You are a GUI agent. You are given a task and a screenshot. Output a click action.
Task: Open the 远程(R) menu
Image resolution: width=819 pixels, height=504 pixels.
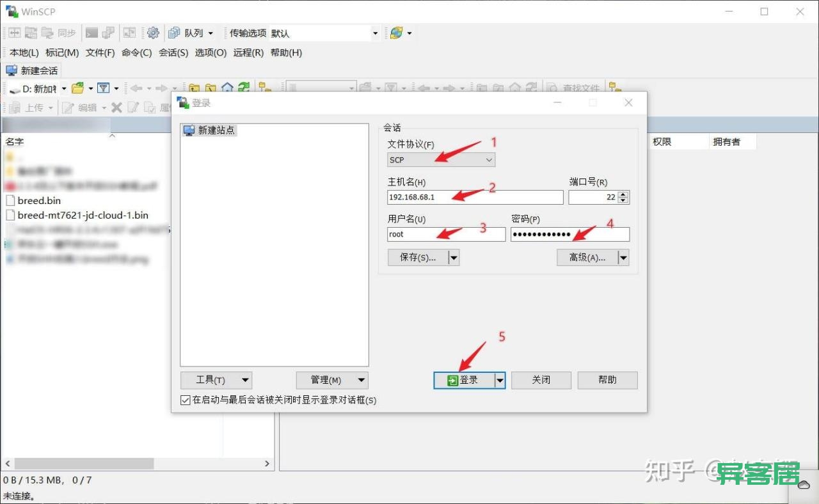[248, 52]
